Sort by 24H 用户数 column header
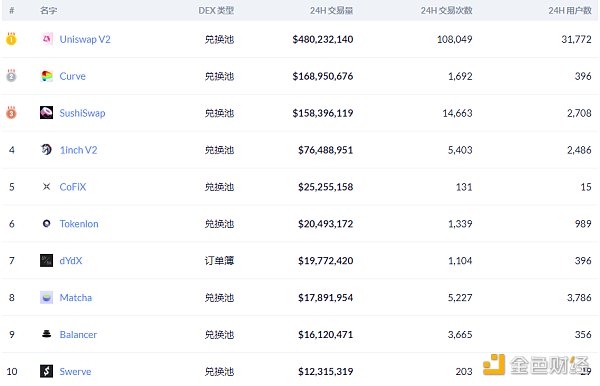The height and width of the screenshot is (386, 600). pos(570,11)
